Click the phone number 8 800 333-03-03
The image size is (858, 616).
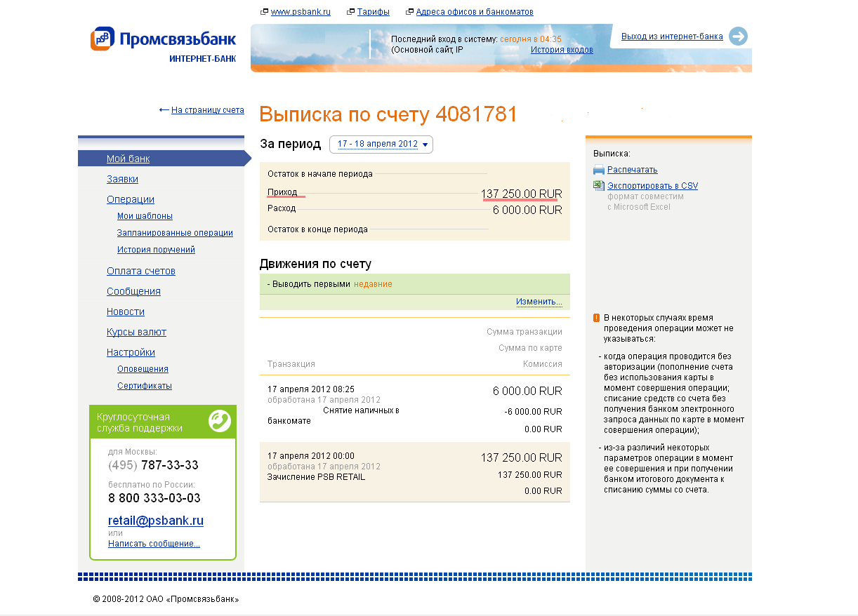pyautogui.click(x=154, y=498)
